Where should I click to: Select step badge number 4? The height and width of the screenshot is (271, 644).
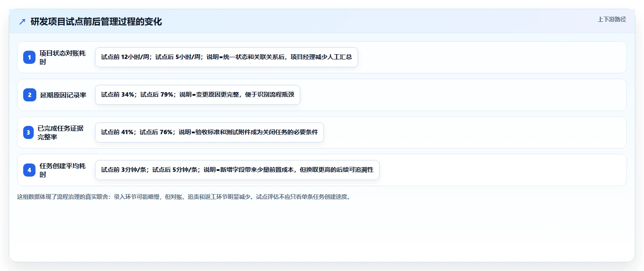coord(29,170)
